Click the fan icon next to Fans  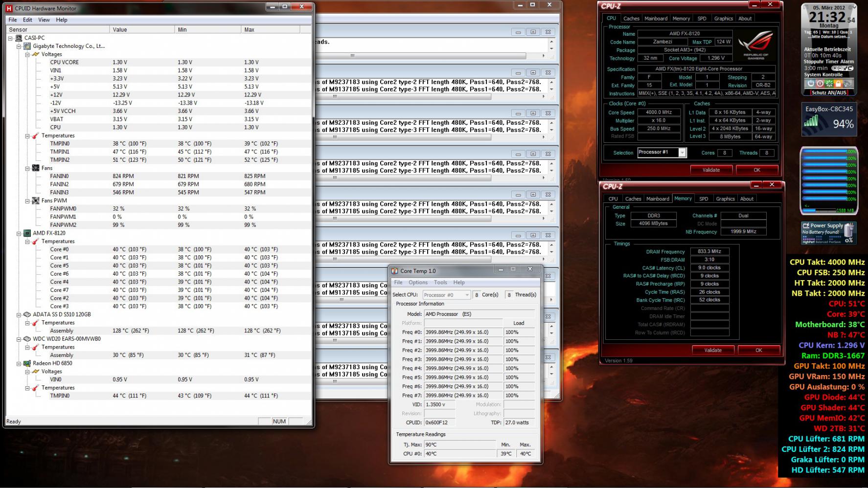coord(35,168)
